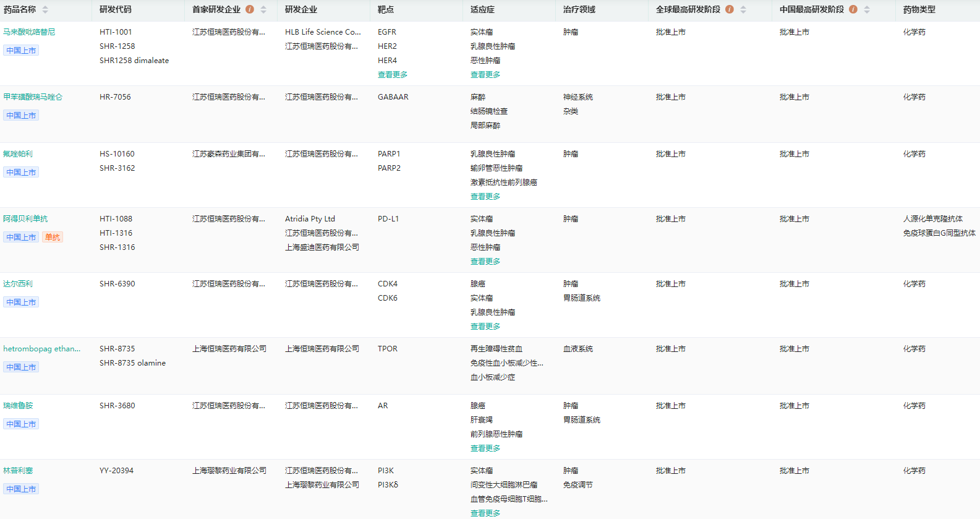Select the PARP1 target
Screen dimensions: 980x519
tap(389, 154)
